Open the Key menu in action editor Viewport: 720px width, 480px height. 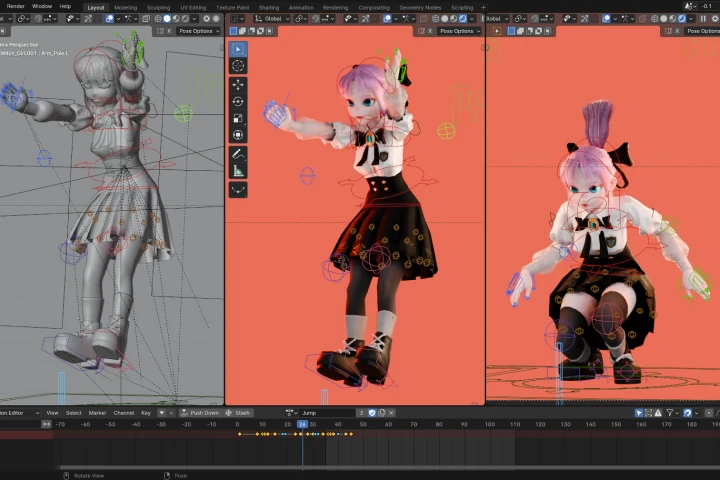tap(146, 413)
